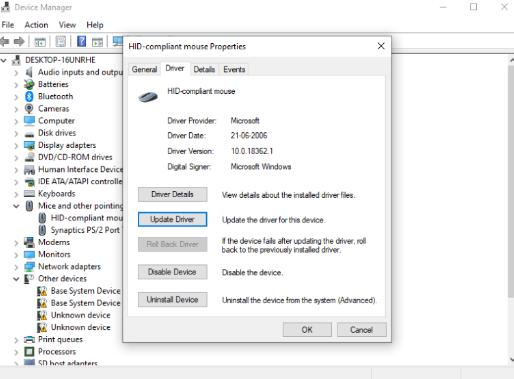This screenshot has height=379, width=514.
Task: Click the IDE ATA/ATAPI controllers icon
Action: point(29,182)
